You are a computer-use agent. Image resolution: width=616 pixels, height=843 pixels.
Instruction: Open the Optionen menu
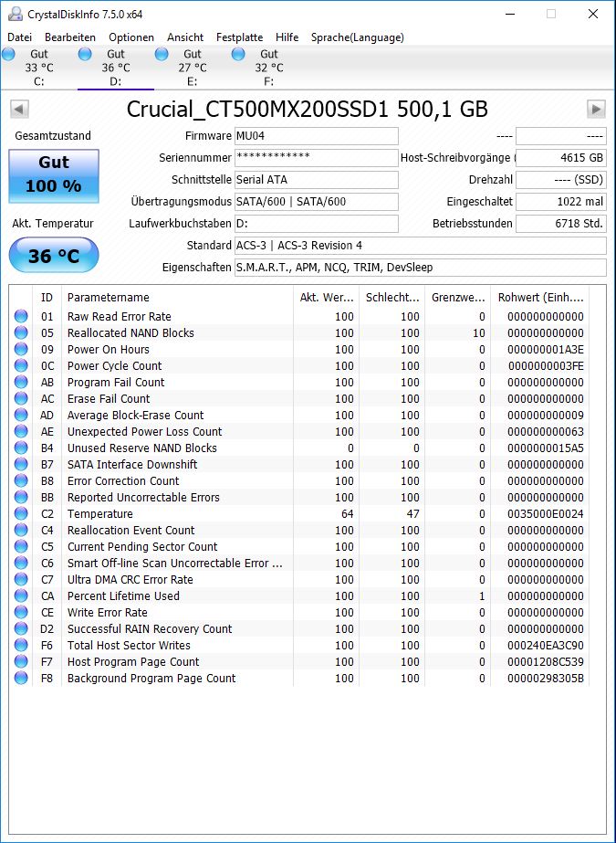coord(131,37)
